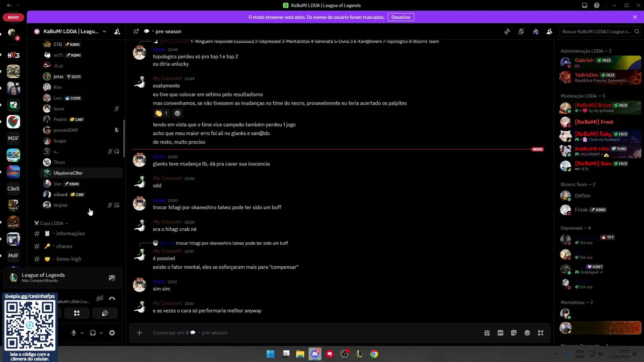Open microphone input options dropdown

pyautogui.click(x=82, y=333)
